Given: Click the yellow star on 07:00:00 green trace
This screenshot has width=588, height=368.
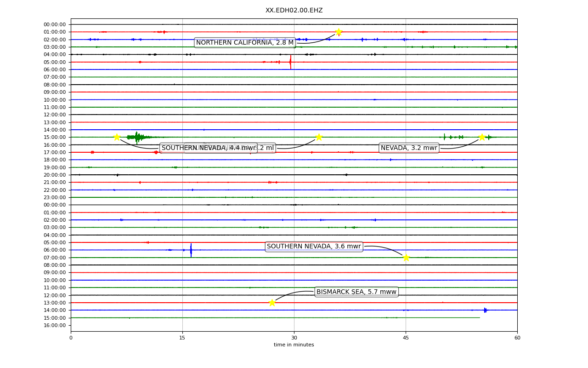Looking at the screenshot, I should pos(406,258).
